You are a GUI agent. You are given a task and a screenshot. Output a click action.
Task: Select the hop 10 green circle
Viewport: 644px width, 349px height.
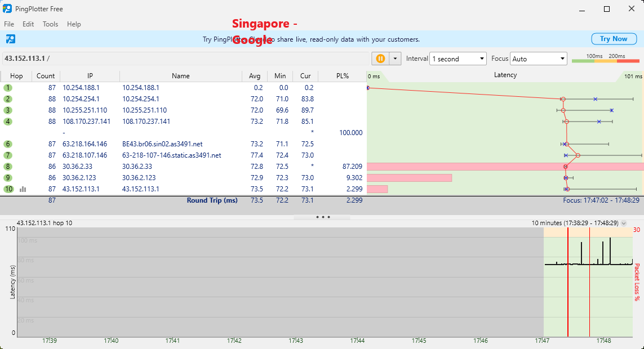(8, 189)
